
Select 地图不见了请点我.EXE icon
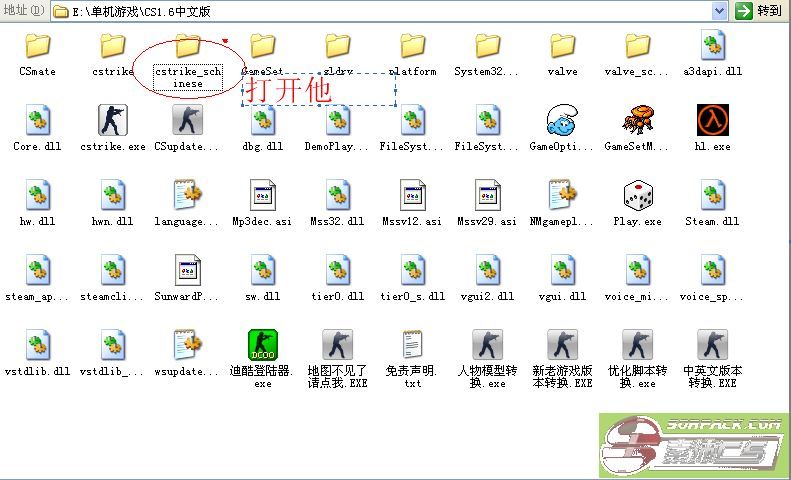tap(337, 345)
